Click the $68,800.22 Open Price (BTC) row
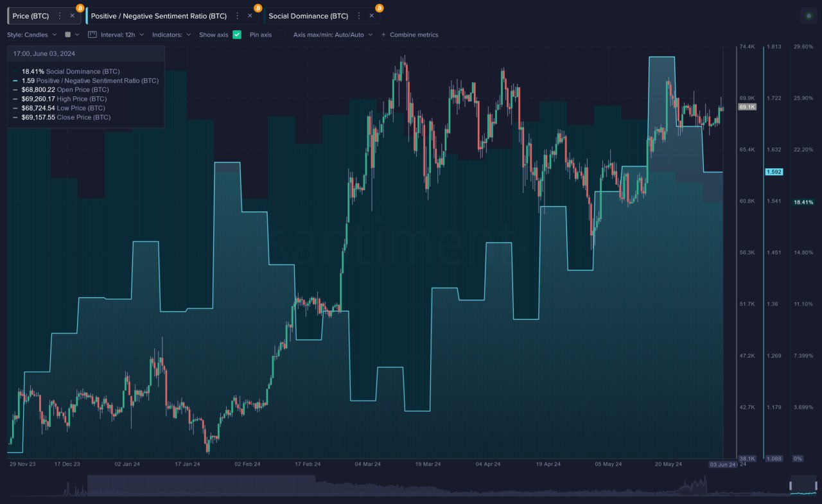This screenshot has width=822, height=504. coord(60,90)
